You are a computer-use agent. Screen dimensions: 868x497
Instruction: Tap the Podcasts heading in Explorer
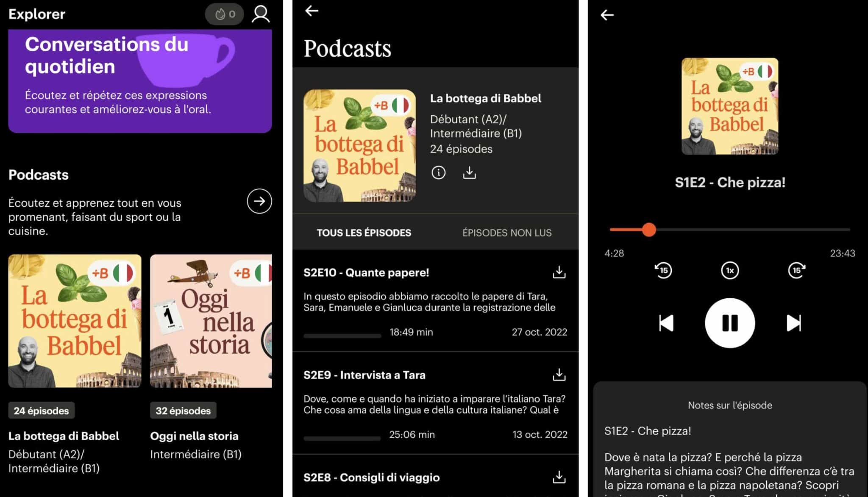pyautogui.click(x=39, y=175)
